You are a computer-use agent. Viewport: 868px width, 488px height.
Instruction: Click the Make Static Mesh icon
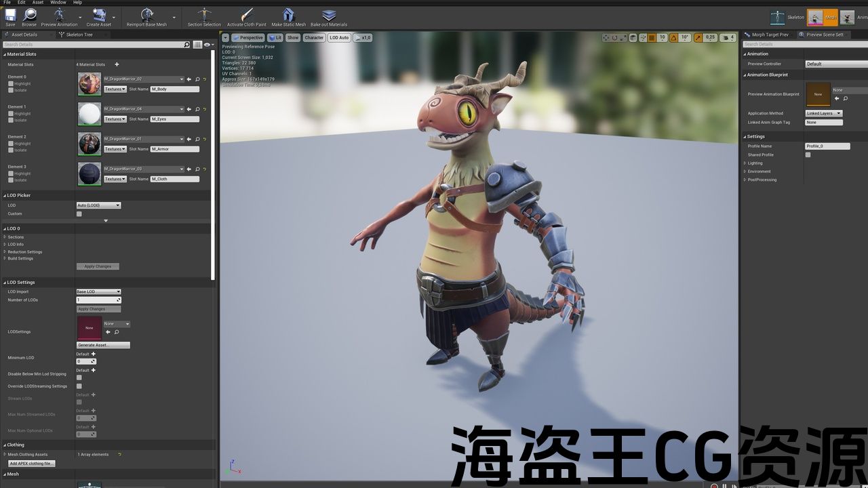[288, 15]
